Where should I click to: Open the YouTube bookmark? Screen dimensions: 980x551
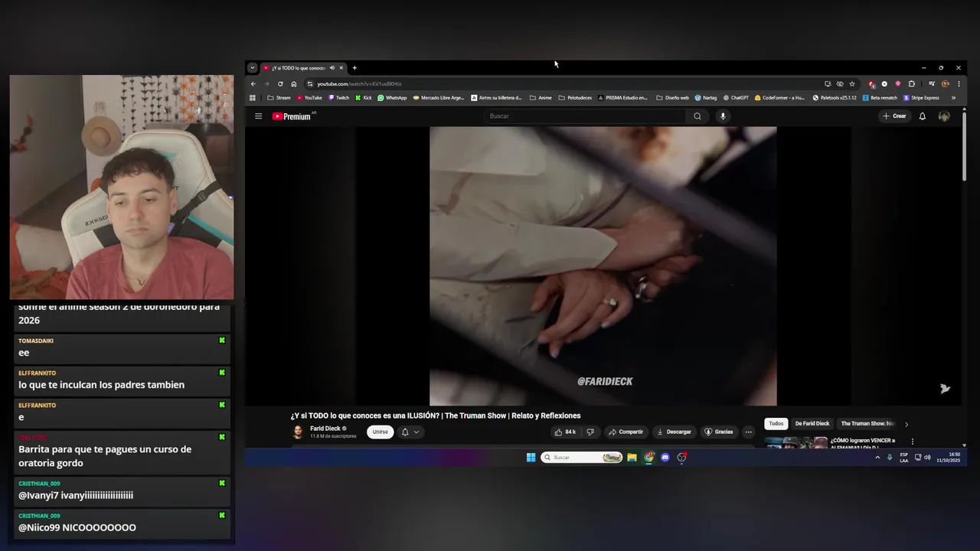coord(310,98)
